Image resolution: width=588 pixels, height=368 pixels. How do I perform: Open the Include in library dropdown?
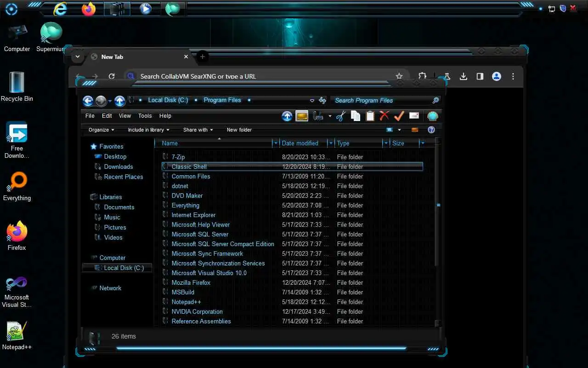pyautogui.click(x=148, y=130)
